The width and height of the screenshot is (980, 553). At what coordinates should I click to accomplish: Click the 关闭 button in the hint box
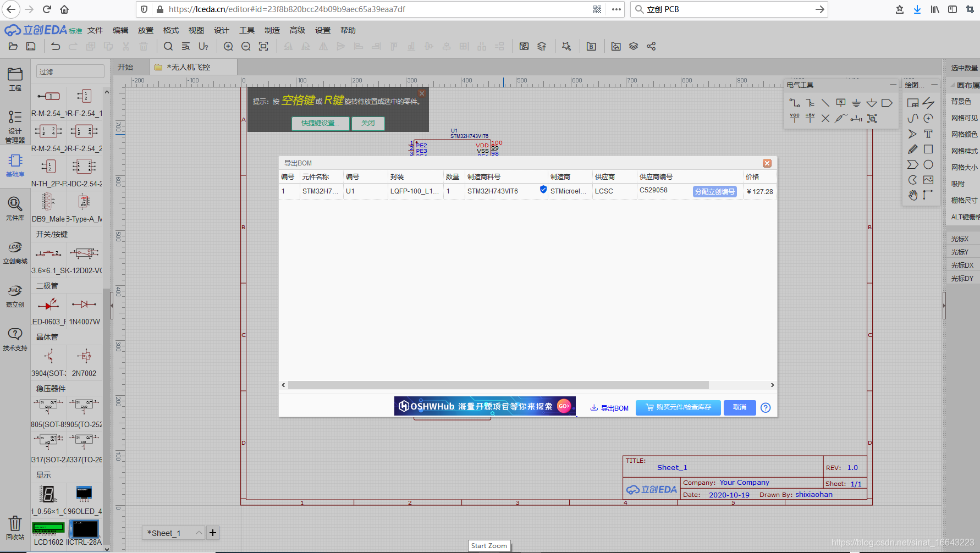pos(368,123)
